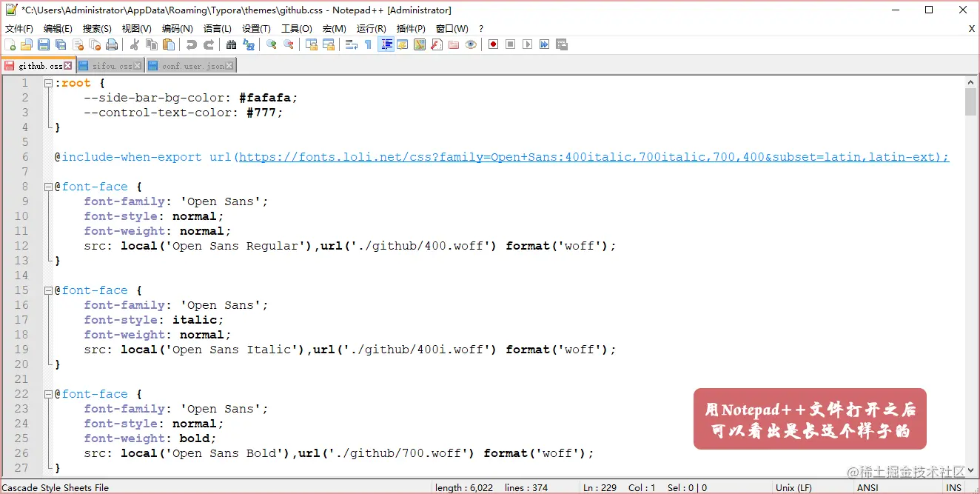The width and height of the screenshot is (980, 494).
Task: Toggle show all characters with pilcrow icon
Action: [x=368, y=44]
